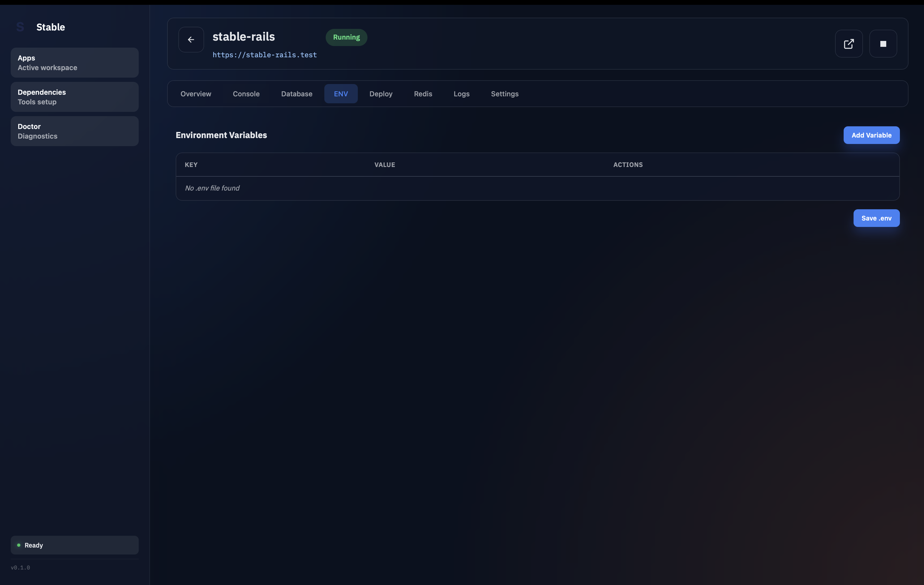Click the back arrow button

pyautogui.click(x=191, y=40)
